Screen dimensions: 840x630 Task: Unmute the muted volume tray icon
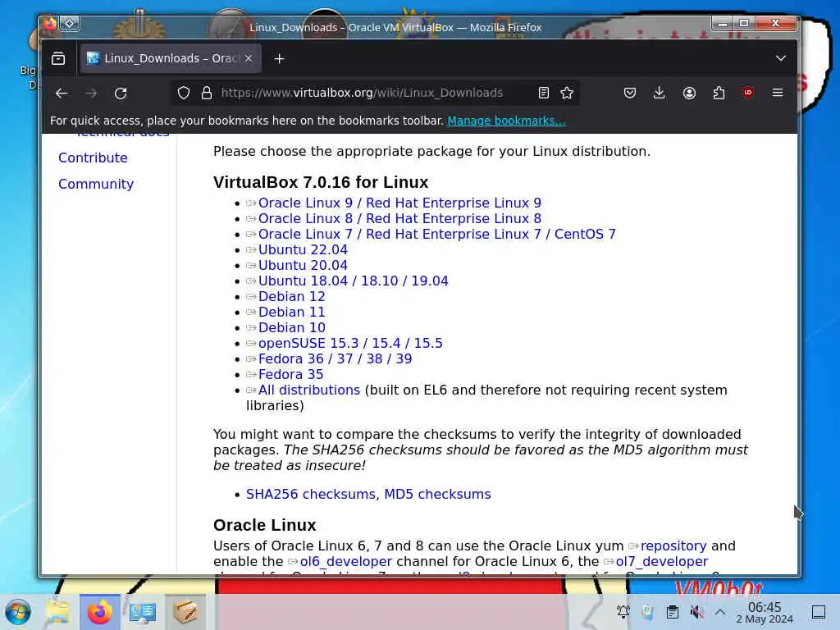(x=696, y=612)
